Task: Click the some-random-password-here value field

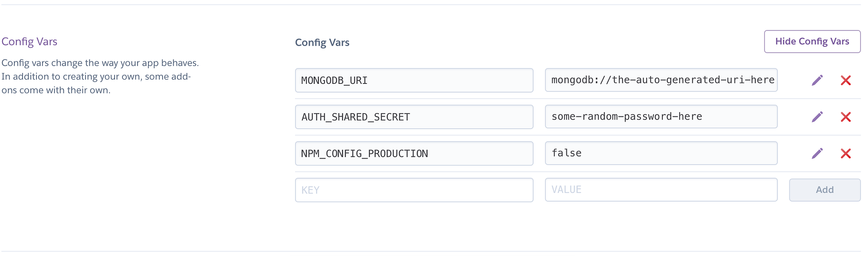Action: 661,116
